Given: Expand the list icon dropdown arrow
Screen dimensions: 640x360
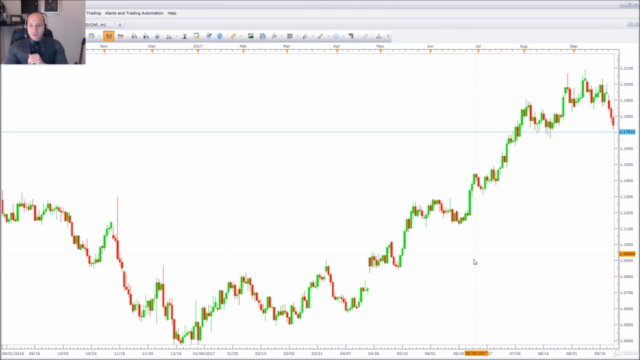Looking at the screenshot, I should tap(297, 36).
